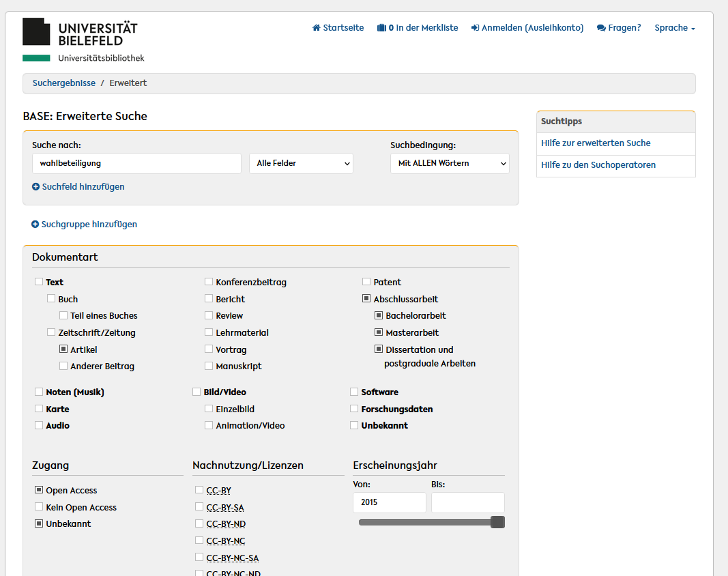Uncheck Unbekannt under Zugang

(39, 523)
